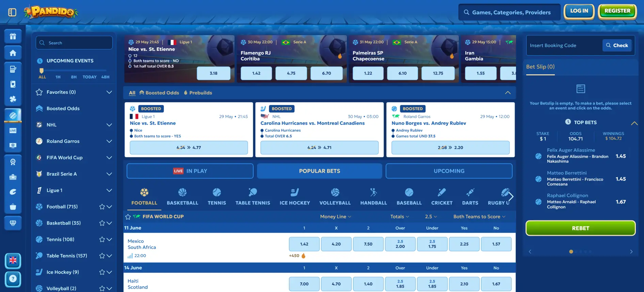Expand Roland Garros in the sidebar
644x292 pixels.
[x=109, y=141]
